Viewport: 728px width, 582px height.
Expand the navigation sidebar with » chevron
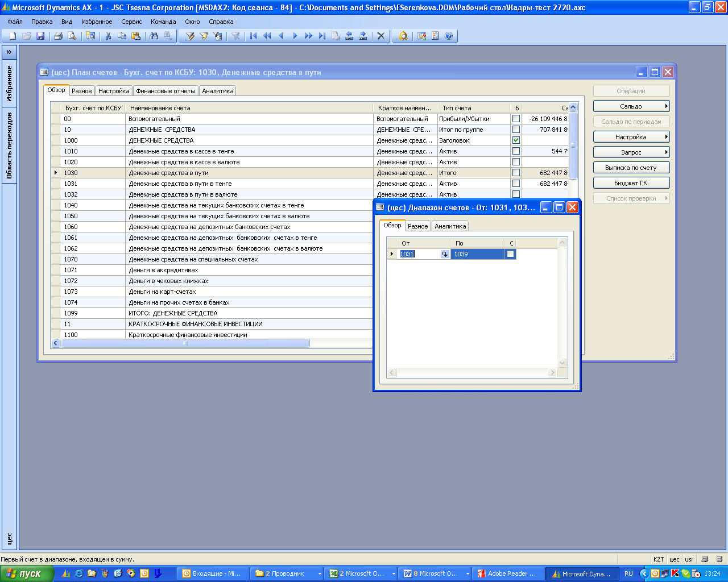coord(9,52)
